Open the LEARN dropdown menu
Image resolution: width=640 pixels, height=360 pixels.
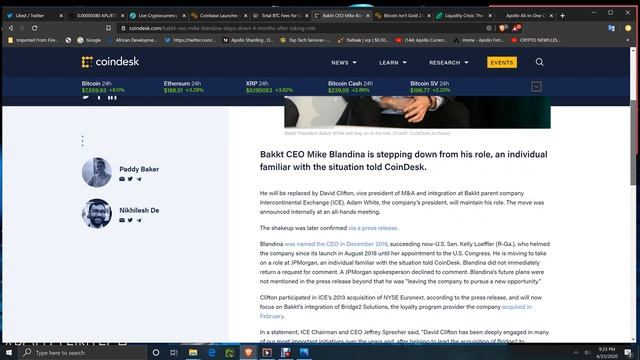[x=393, y=62]
